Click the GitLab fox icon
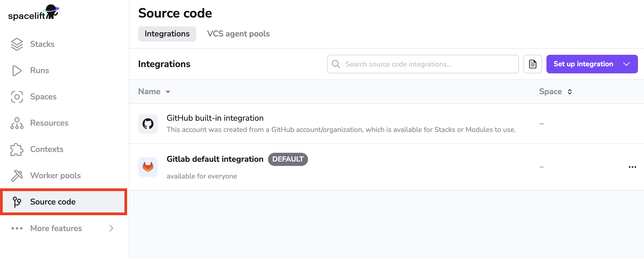The height and width of the screenshot is (259, 644). tap(148, 167)
